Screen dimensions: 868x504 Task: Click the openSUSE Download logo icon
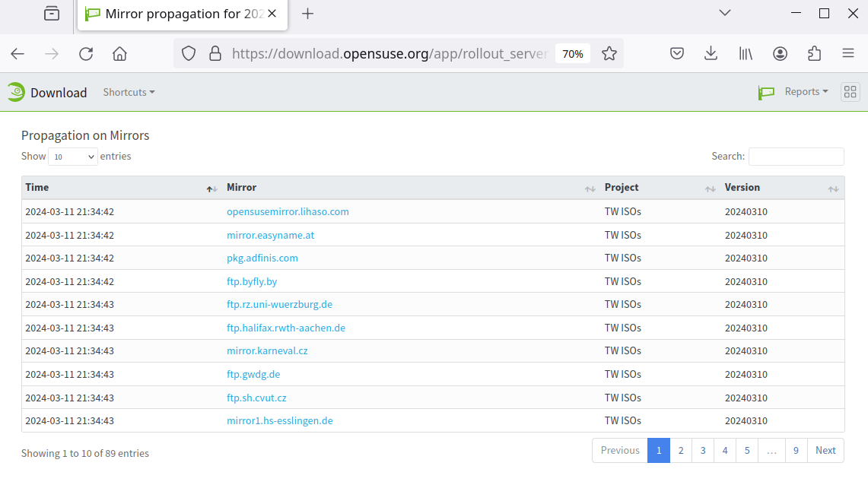pyautogui.click(x=16, y=92)
